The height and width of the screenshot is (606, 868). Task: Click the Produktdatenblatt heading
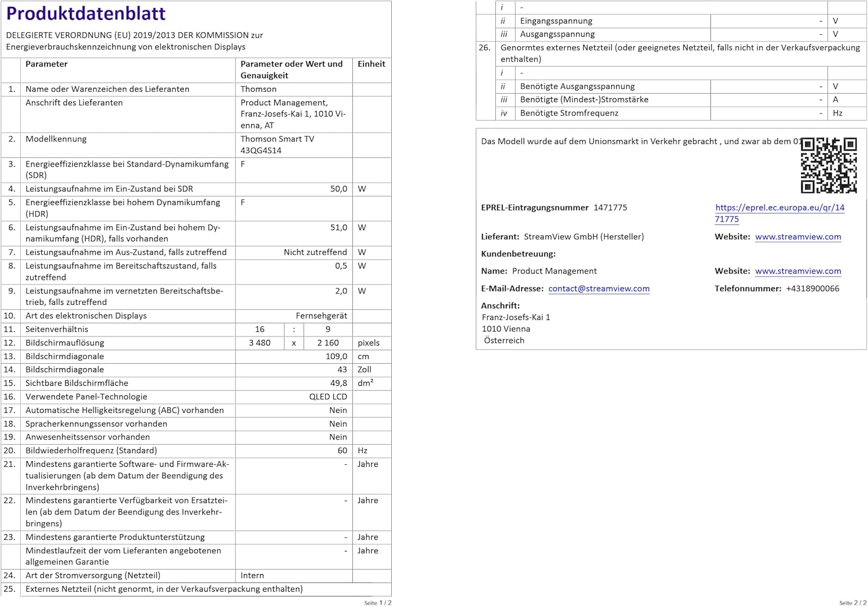[86, 13]
